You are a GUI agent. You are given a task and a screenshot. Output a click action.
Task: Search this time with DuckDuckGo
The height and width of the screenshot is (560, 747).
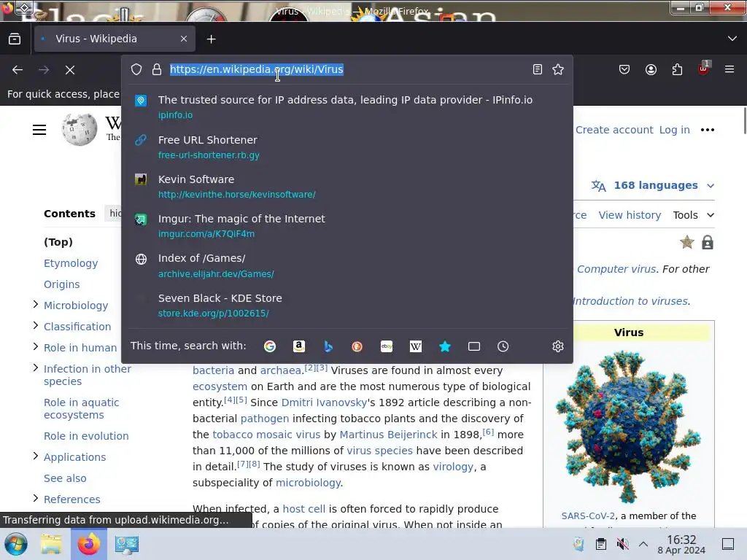click(x=357, y=346)
